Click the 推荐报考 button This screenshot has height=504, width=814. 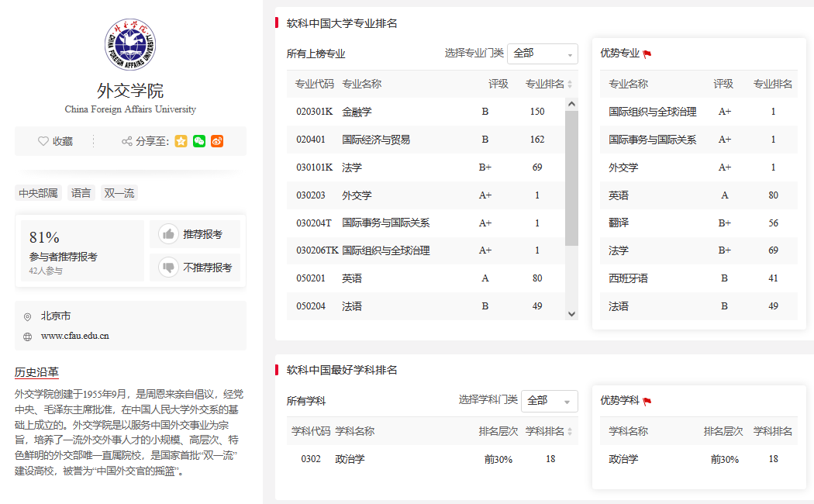point(195,234)
